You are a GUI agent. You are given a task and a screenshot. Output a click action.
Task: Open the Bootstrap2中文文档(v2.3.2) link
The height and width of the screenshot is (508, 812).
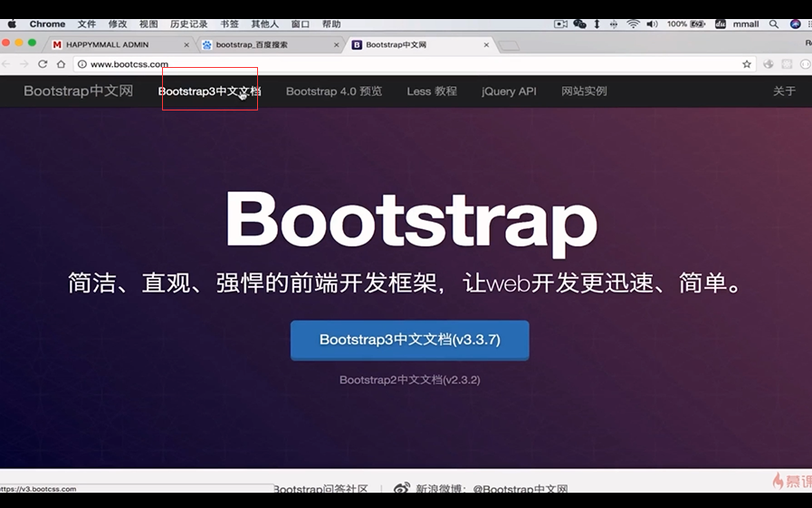(x=410, y=380)
